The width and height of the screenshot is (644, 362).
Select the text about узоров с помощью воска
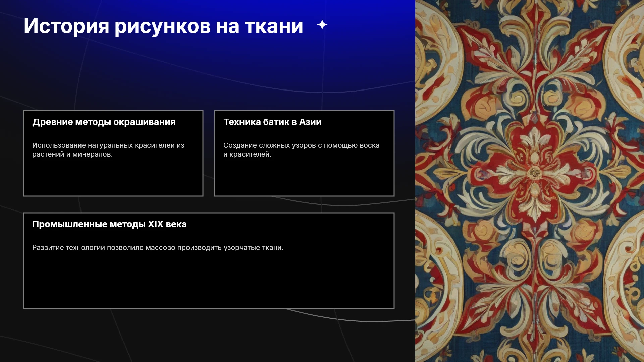click(302, 150)
